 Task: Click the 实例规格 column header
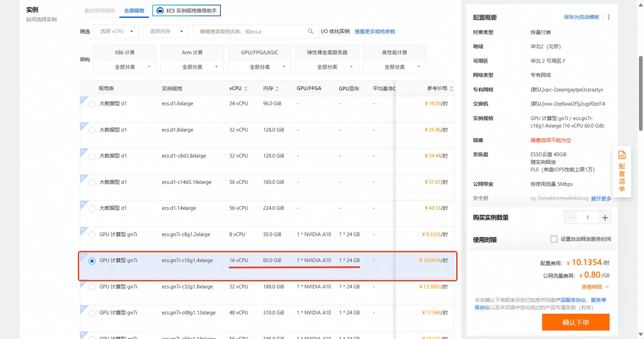click(172, 88)
